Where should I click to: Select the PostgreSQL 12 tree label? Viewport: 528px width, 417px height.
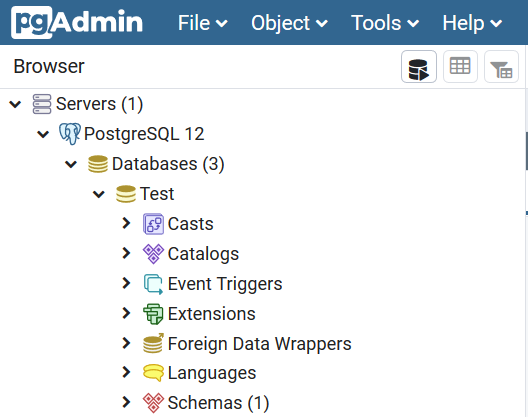coord(144,134)
